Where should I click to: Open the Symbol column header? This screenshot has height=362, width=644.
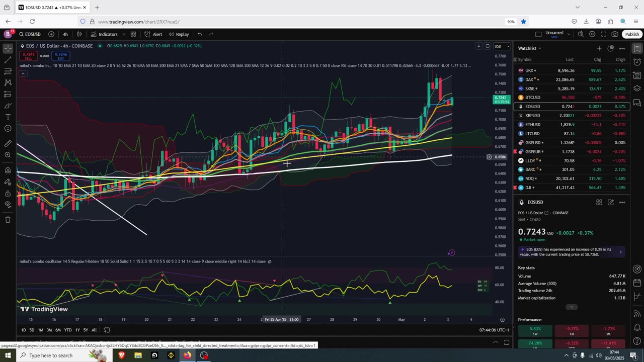point(525,59)
